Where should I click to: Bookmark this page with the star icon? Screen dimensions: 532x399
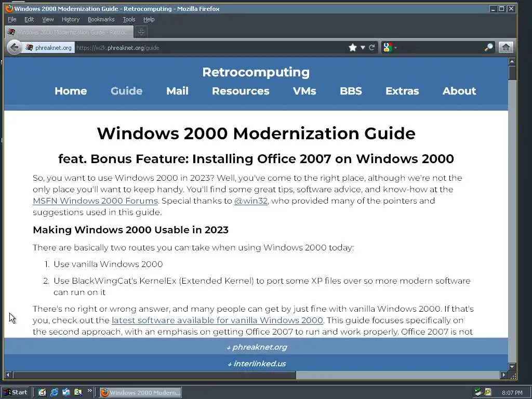[x=353, y=47]
